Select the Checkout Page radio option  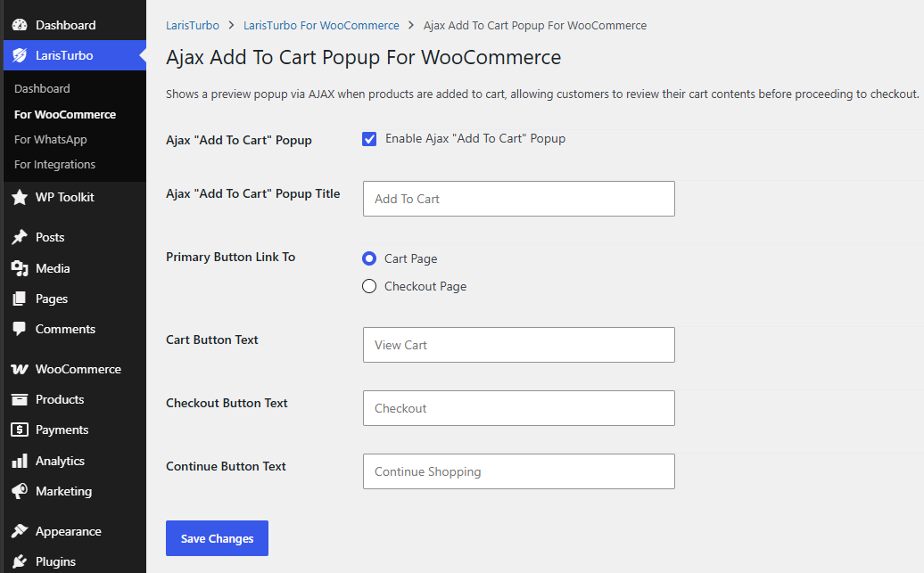point(369,286)
